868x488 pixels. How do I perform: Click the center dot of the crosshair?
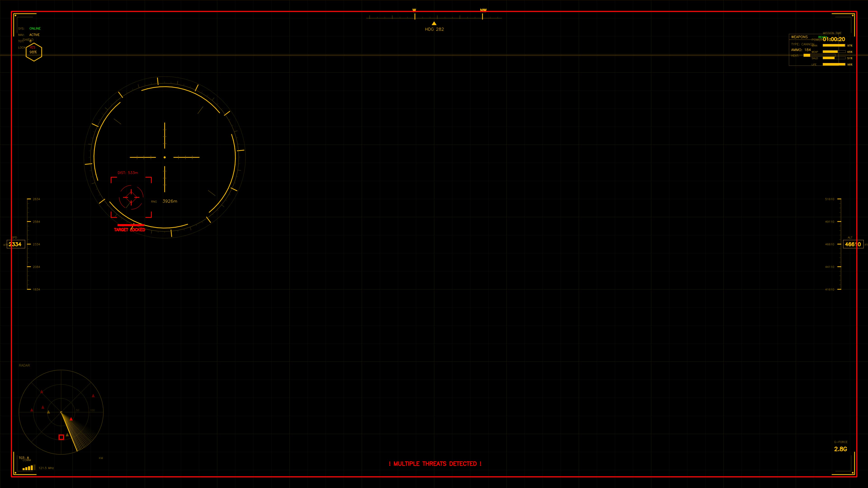(x=164, y=157)
